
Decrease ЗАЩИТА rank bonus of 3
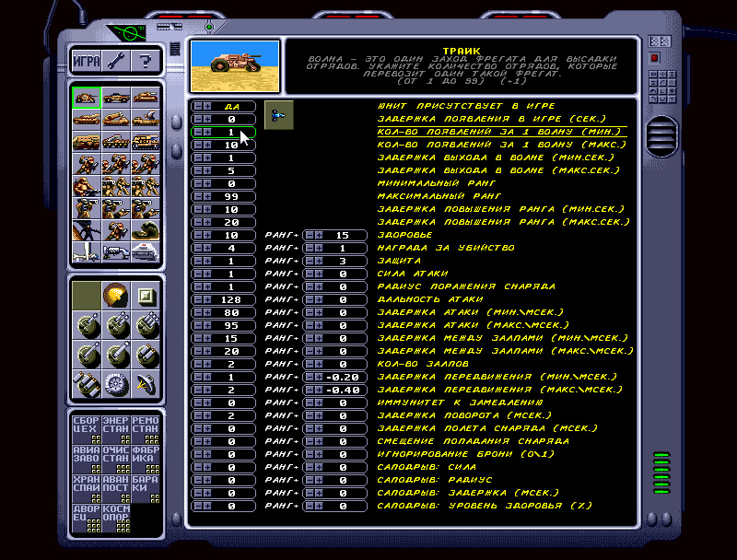[x=310, y=261]
